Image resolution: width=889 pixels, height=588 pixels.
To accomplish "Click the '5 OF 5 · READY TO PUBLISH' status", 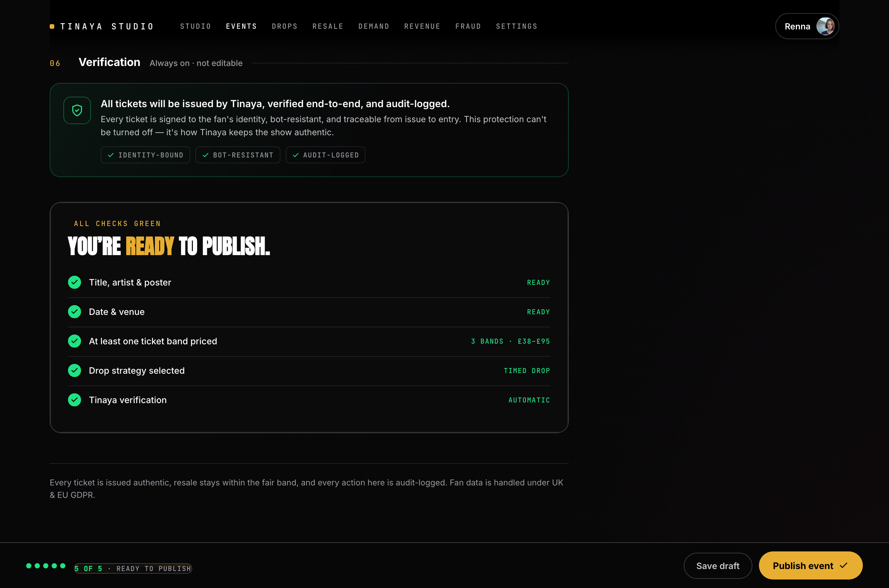I will pos(133,568).
